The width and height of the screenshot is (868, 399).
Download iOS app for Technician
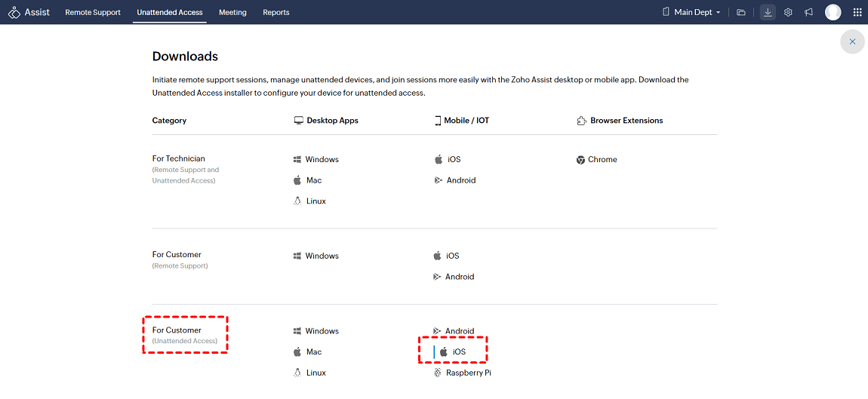(448, 159)
